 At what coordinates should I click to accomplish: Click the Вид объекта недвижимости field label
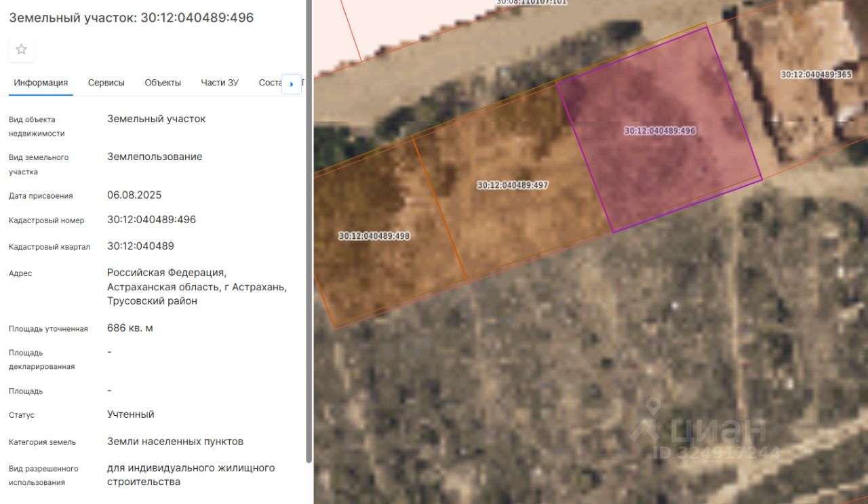(37, 126)
